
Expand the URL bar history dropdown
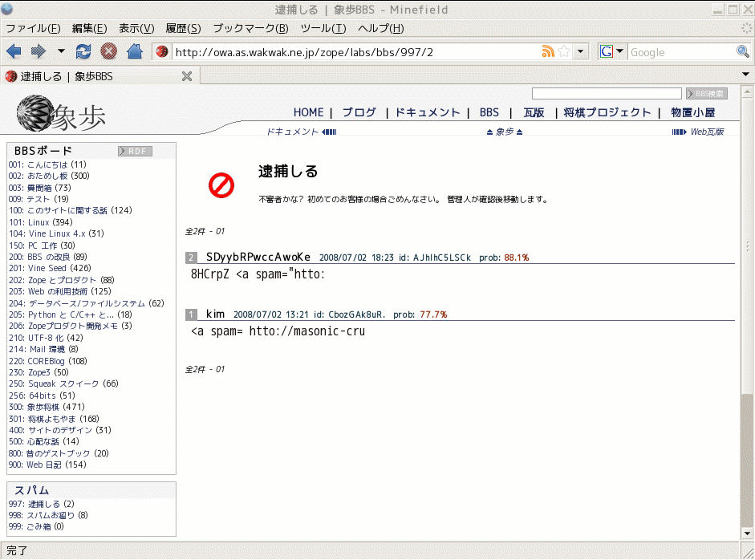coord(582,51)
